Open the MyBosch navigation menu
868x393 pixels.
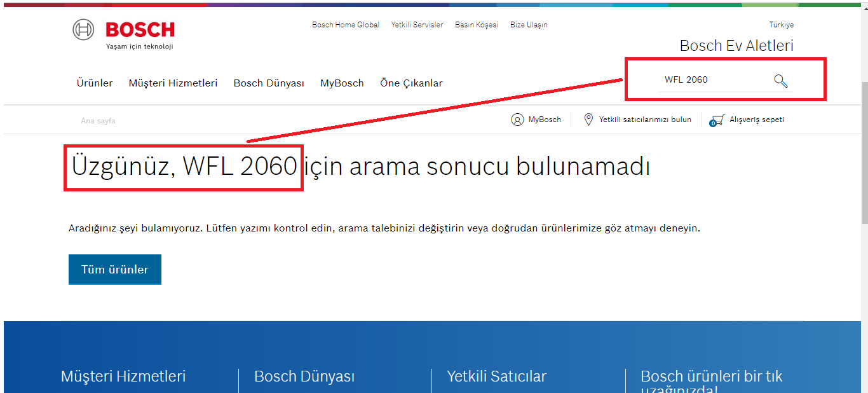click(342, 83)
